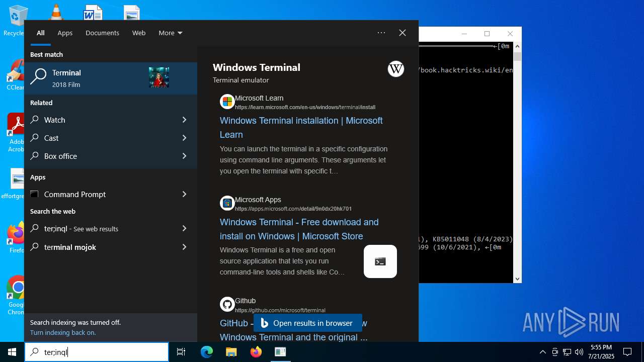Open the More filter dropdown
The width and height of the screenshot is (644, 362).
(171, 33)
